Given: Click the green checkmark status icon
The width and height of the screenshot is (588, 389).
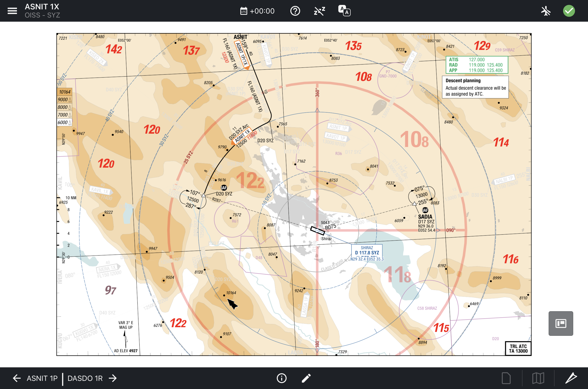Looking at the screenshot, I should (569, 11).
